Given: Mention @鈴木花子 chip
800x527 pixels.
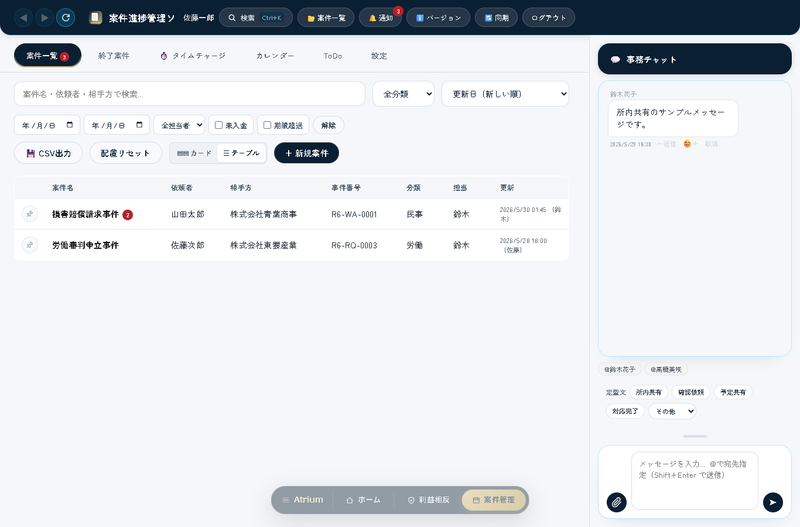Looking at the screenshot, I should click(620, 369).
